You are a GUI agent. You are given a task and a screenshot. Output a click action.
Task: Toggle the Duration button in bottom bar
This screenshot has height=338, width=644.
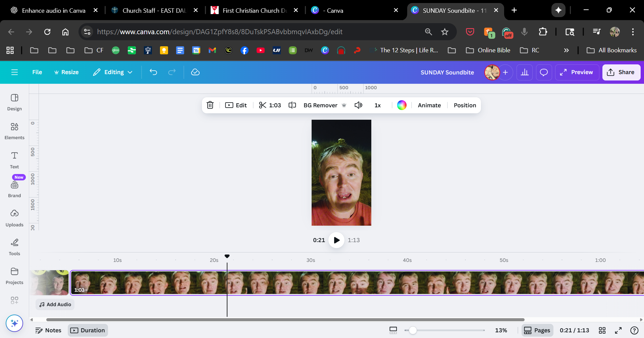pyautogui.click(x=88, y=330)
